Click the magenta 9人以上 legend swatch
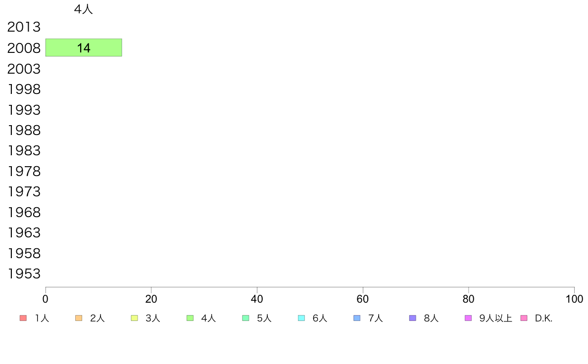This screenshot has width=588, height=364. [468, 318]
